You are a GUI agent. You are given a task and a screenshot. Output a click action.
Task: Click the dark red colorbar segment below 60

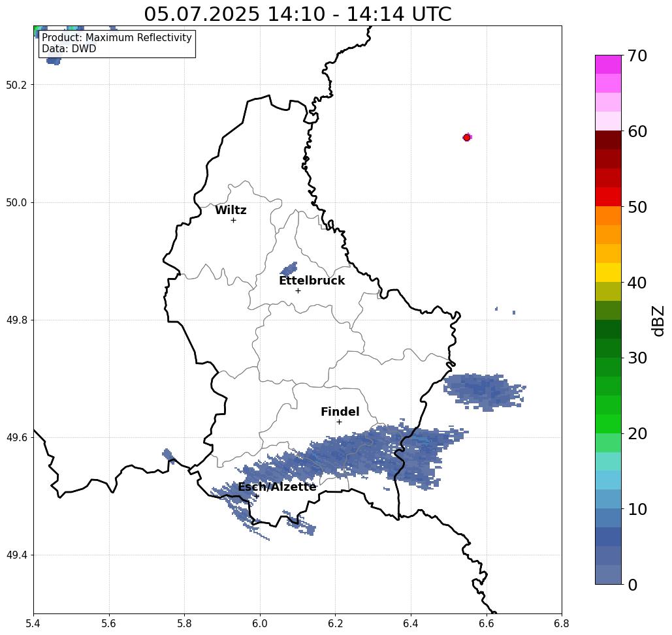pos(608,140)
